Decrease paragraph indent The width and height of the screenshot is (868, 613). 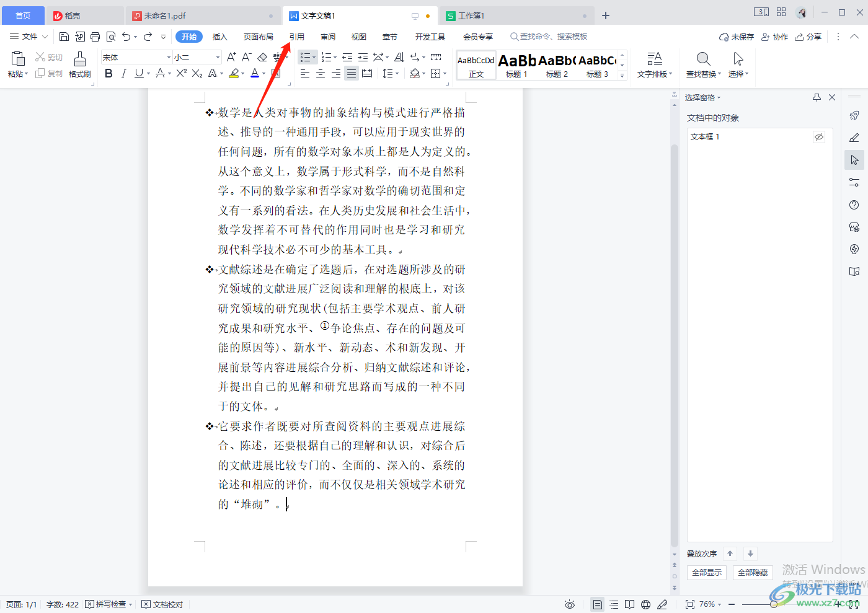(347, 57)
